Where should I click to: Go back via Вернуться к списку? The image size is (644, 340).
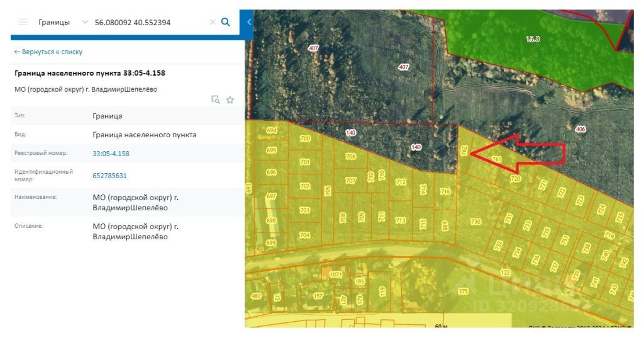[48, 52]
